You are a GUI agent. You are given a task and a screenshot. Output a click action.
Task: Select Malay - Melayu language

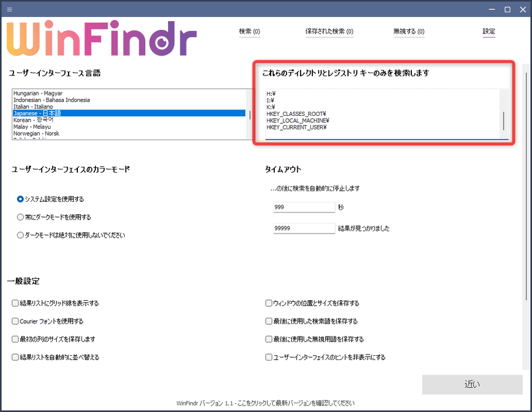tap(129, 127)
